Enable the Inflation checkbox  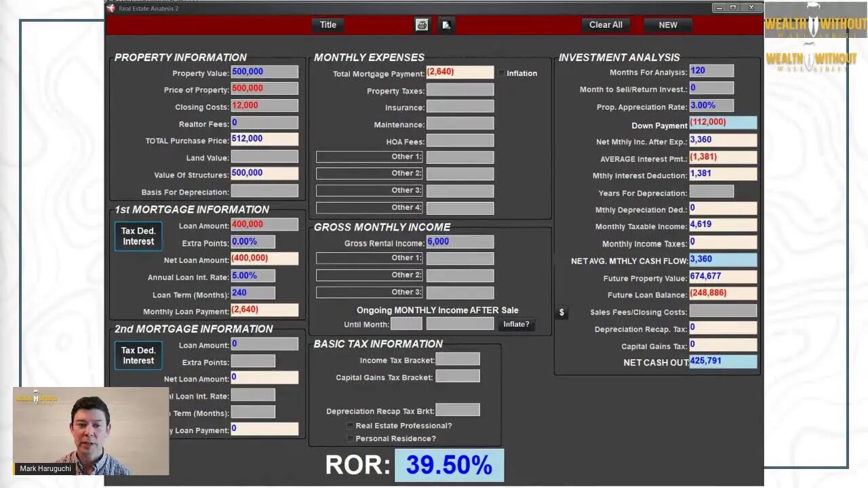tap(501, 73)
